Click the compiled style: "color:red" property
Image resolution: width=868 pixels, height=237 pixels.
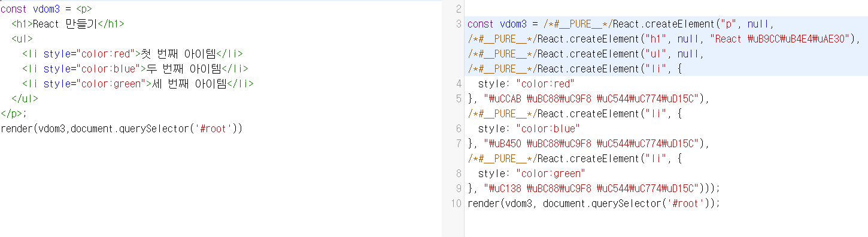(526, 84)
